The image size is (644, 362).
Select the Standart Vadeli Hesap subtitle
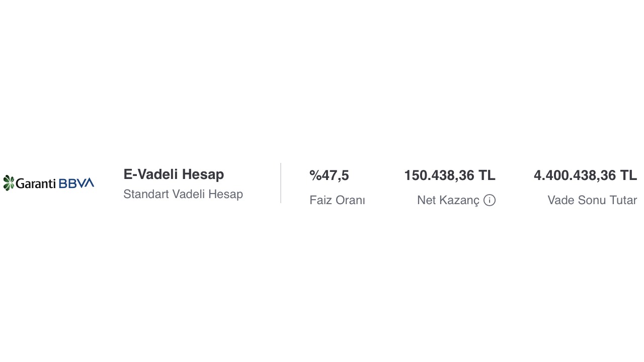coord(183,194)
